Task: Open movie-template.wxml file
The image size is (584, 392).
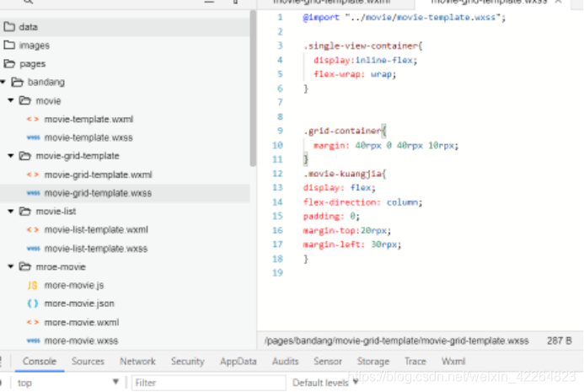Action: pos(88,119)
